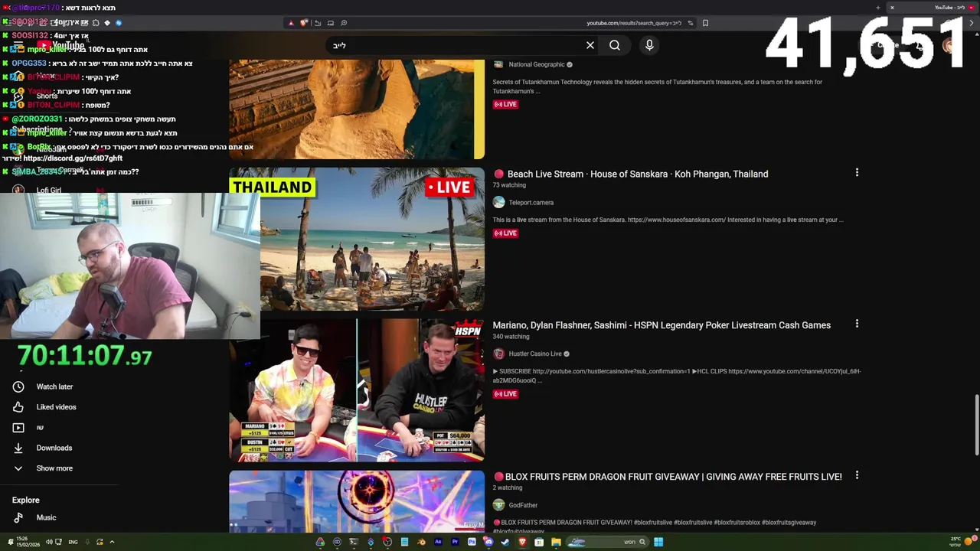The image size is (980, 551).
Task: Open options menu for Blox Fruits giveaway video
Action: click(x=857, y=476)
